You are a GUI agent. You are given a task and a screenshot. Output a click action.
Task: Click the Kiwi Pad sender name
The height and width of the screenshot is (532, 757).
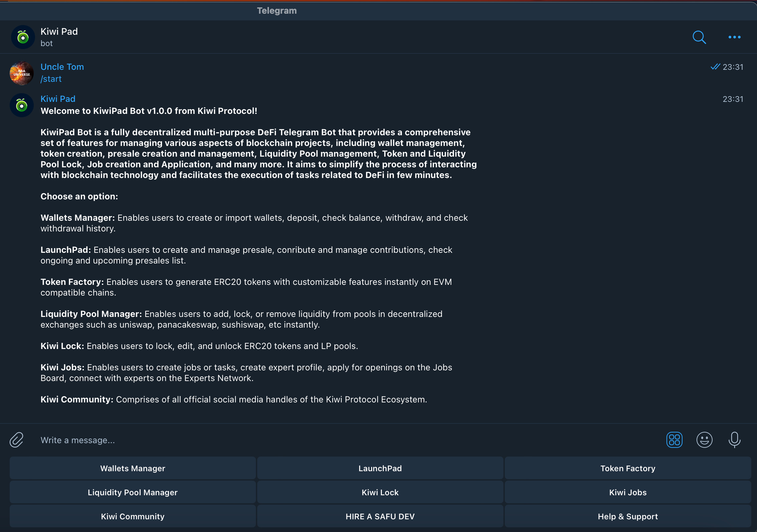[x=58, y=99]
